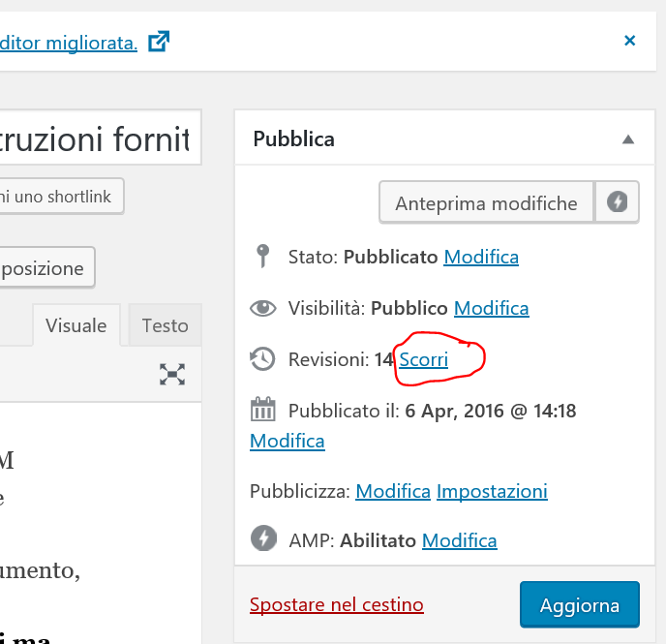Edit publish date Modifica link
This screenshot has height=644, width=666.
tap(287, 441)
